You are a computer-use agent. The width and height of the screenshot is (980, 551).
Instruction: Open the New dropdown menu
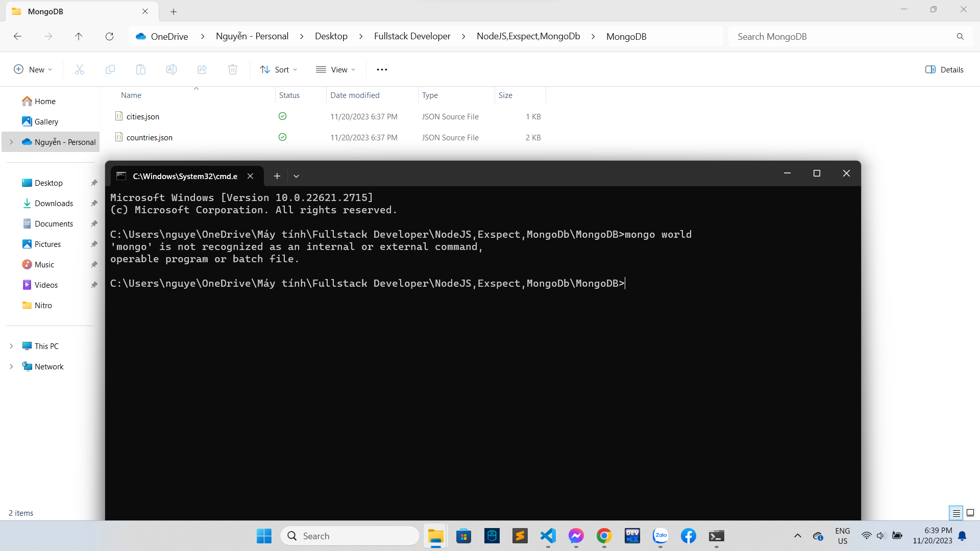point(33,69)
